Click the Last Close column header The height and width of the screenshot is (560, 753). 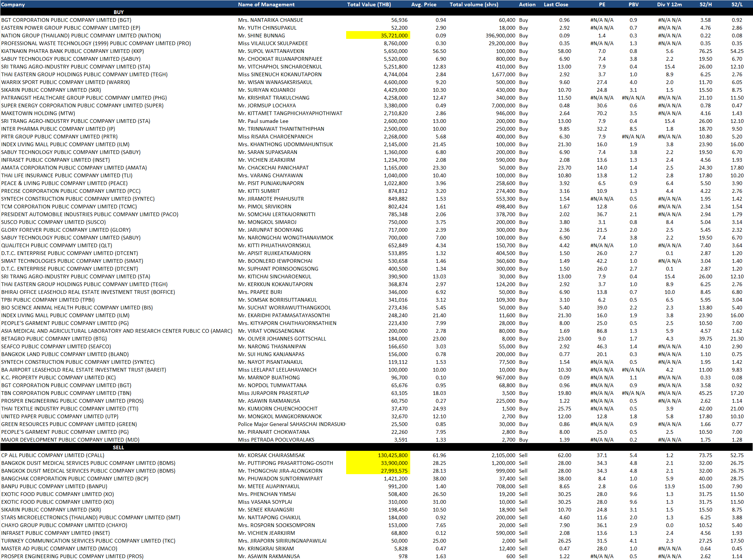pos(556,4)
